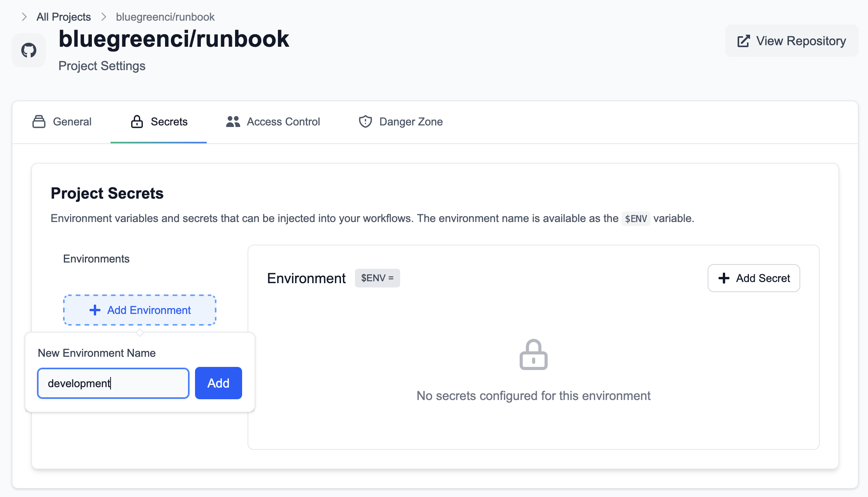This screenshot has width=868, height=497.
Task: Go to All Projects breadcrumb link
Action: (63, 17)
